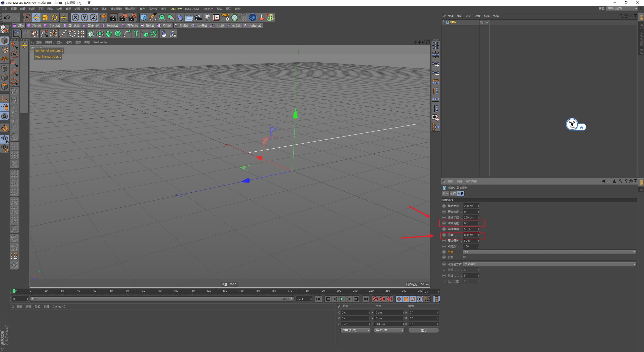Enable keyframe recording in the animation toolbar
Viewport: 644px width, 352px height.
375,299
